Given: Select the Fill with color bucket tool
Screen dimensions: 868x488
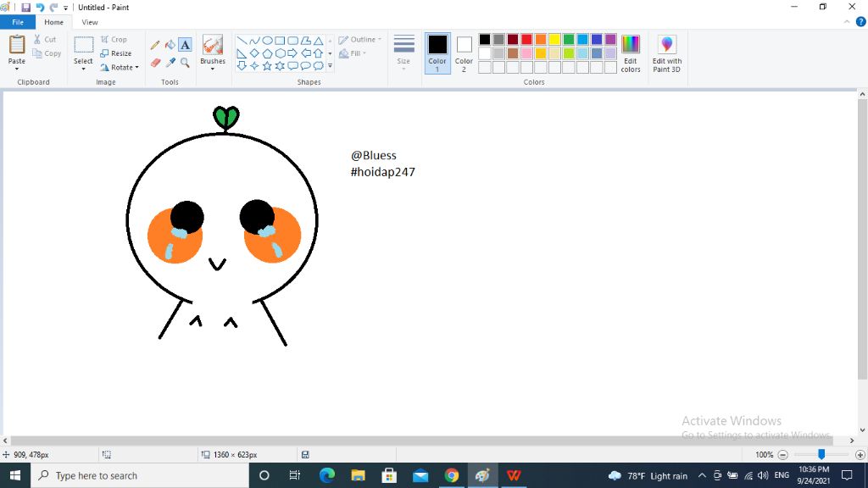Looking at the screenshot, I should point(170,44).
